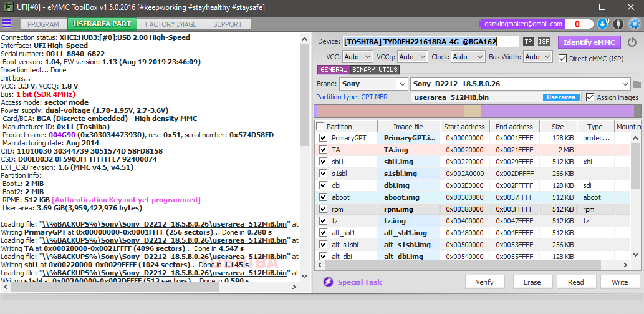Toggle the select-all Partition header checkbox
The image size is (644, 314).
pos(320,127)
